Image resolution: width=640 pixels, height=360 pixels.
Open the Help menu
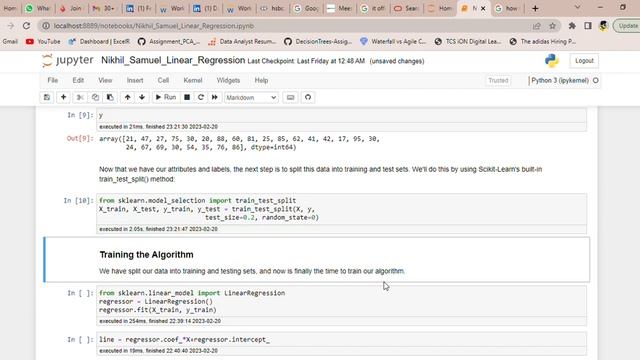(261, 80)
